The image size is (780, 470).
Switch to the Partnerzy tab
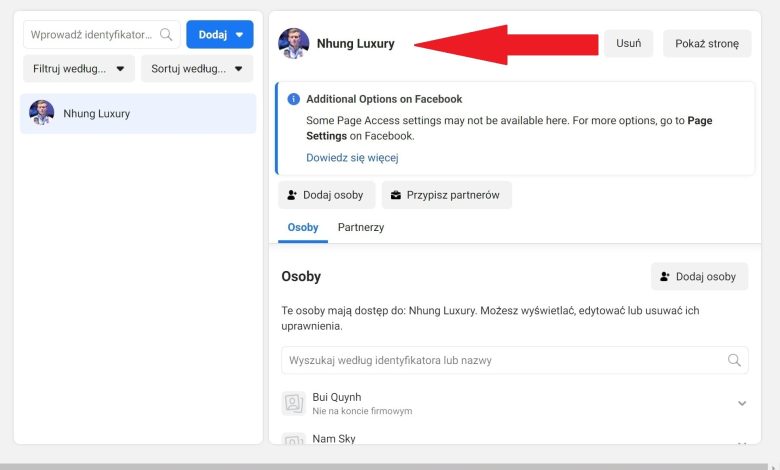pos(361,227)
